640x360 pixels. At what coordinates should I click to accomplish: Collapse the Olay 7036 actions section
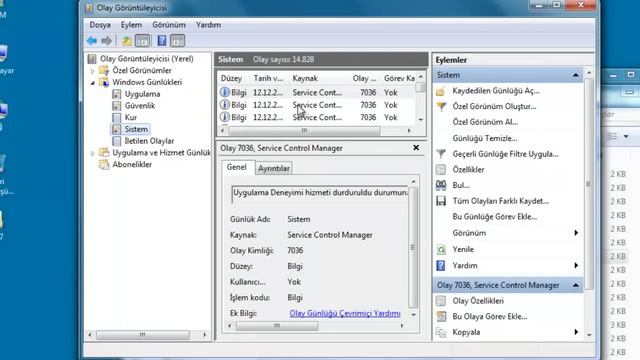[576, 285]
